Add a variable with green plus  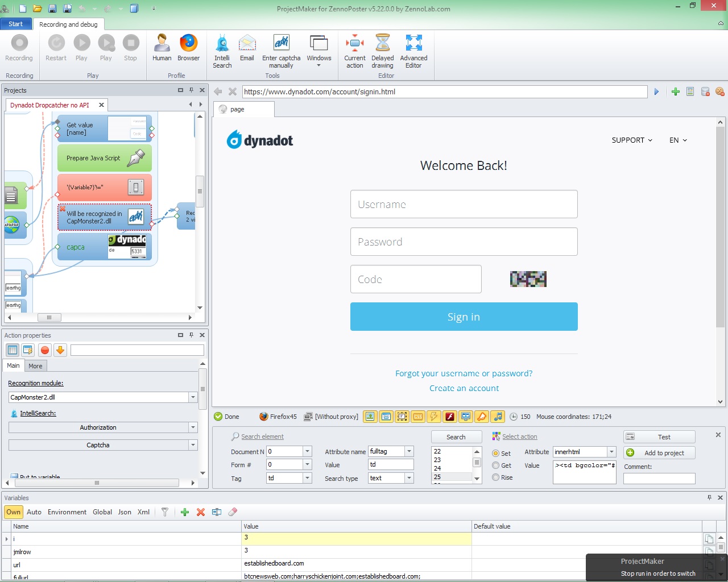tap(185, 512)
